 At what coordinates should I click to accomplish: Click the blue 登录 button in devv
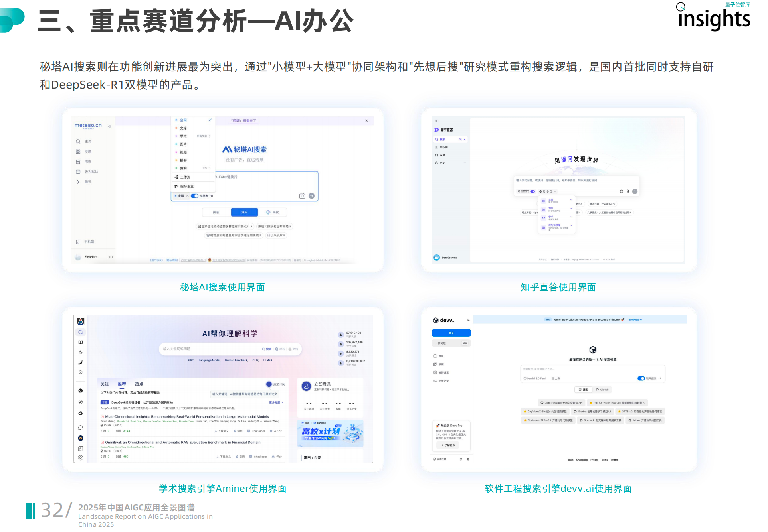click(x=451, y=333)
